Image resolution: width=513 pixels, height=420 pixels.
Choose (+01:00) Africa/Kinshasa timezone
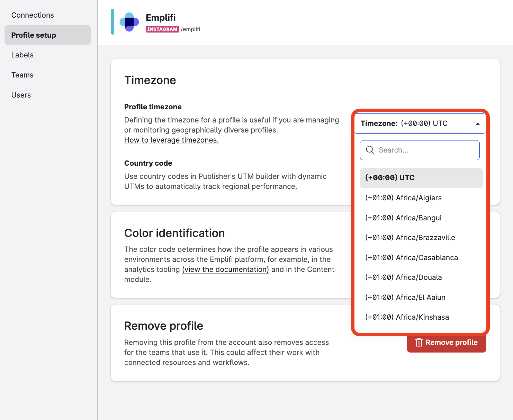421,317
